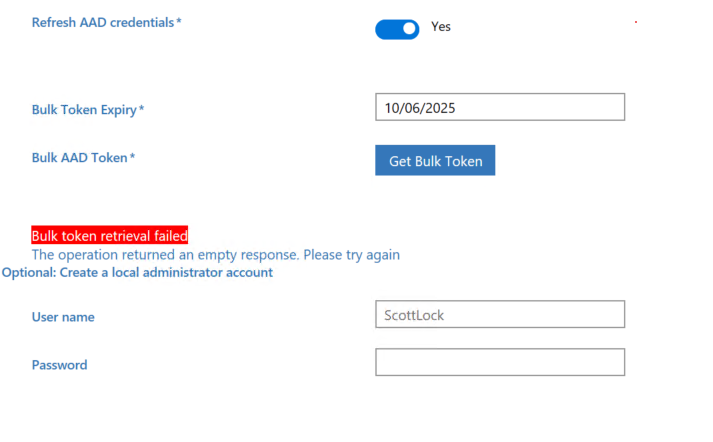Select the User name input field
The image size is (713, 442).
pyautogui.click(x=500, y=314)
